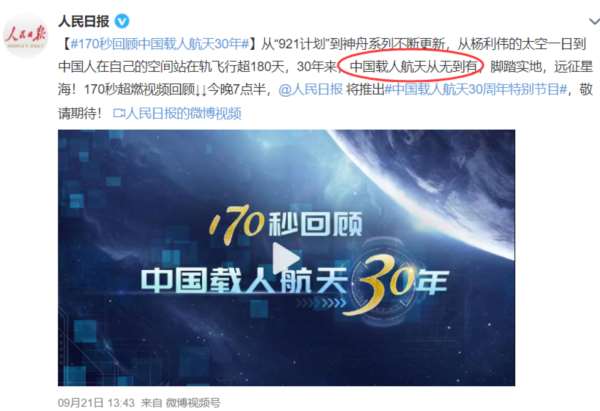Click the golden 170 number in video cover

237,224
